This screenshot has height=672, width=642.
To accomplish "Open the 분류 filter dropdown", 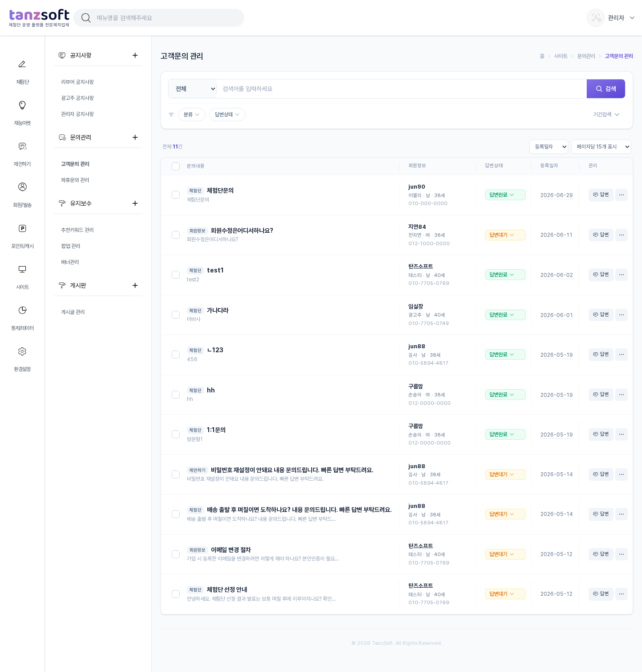I will (192, 115).
